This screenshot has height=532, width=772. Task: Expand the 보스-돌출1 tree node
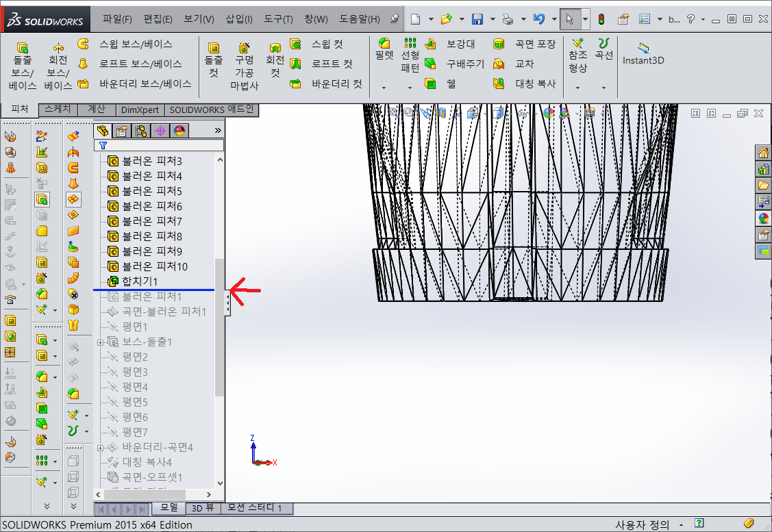point(101,342)
